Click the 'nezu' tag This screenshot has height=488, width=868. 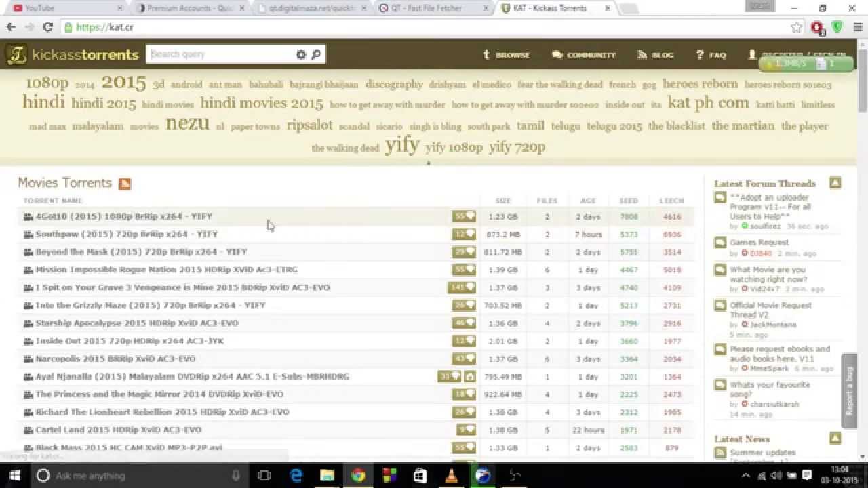tap(187, 123)
